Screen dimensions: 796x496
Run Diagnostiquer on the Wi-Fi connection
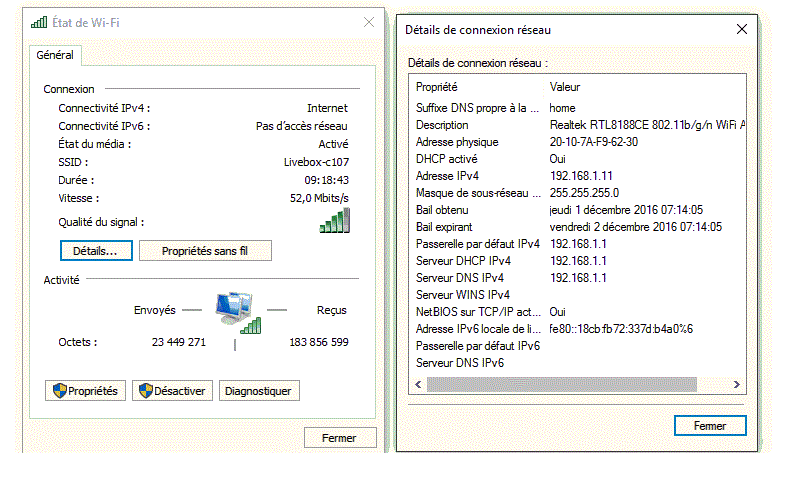[x=257, y=391]
